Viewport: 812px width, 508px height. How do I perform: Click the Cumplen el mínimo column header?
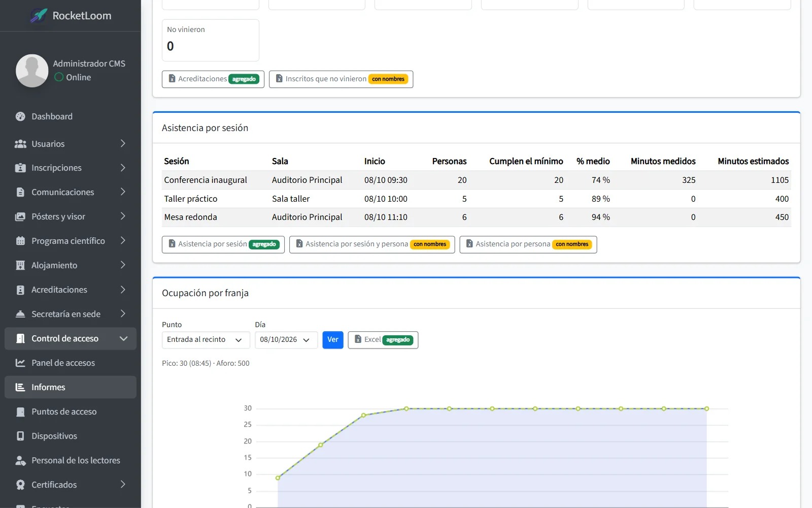click(526, 161)
